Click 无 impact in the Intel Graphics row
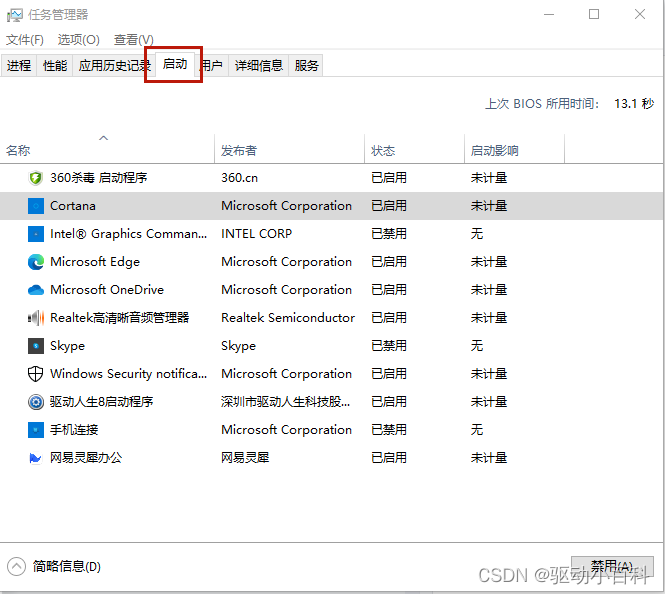This screenshot has height=594, width=665. pyautogui.click(x=477, y=234)
